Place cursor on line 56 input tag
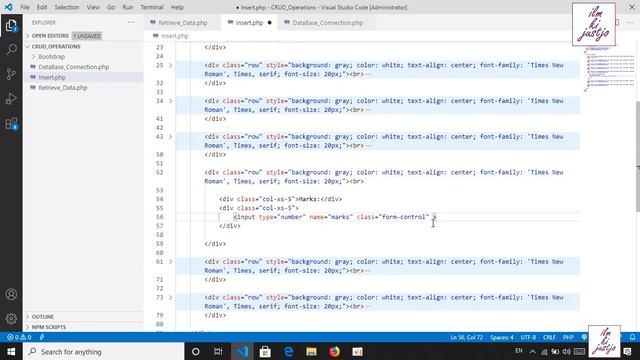The image size is (640, 360). coord(335,217)
